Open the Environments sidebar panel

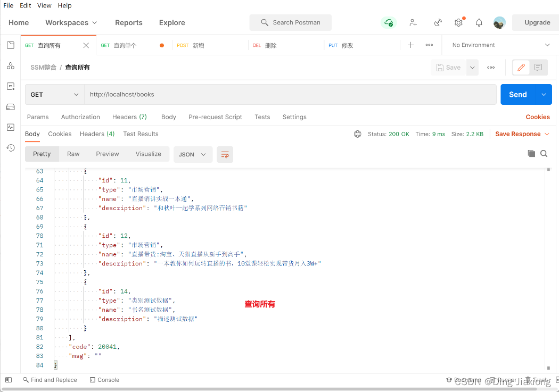click(x=10, y=86)
